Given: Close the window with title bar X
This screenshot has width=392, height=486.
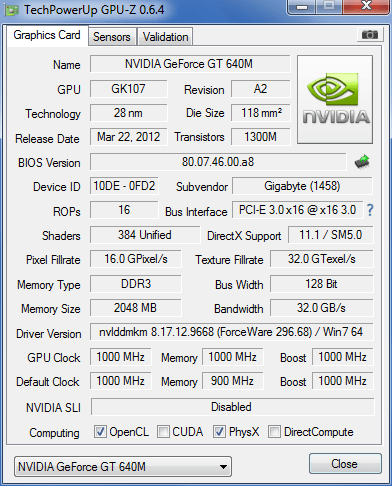Looking at the screenshot, I should click(x=367, y=6).
